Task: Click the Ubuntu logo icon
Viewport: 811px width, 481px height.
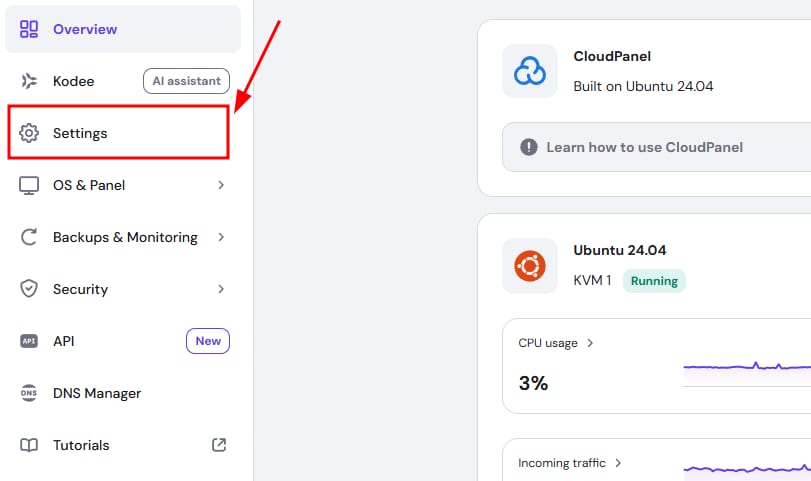Action: click(x=530, y=266)
